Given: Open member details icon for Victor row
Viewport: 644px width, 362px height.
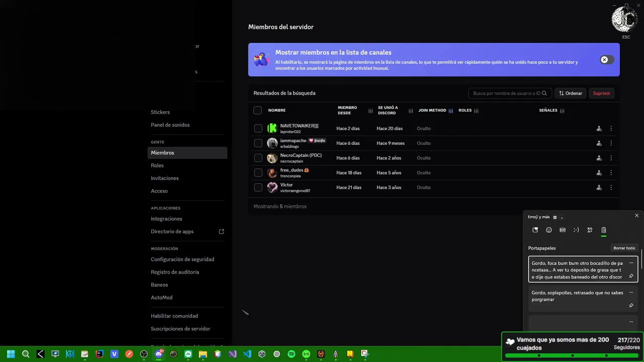Looking at the screenshot, I should tap(599, 188).
